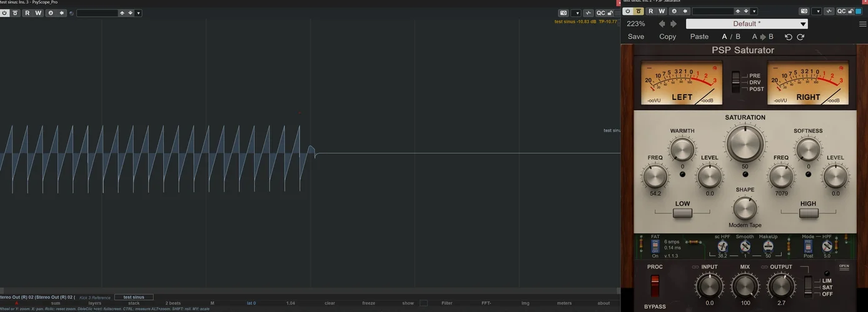The image size is (868, 312).
Task: Open the Filter option in PsyScope bar
Action: point(447,303)
